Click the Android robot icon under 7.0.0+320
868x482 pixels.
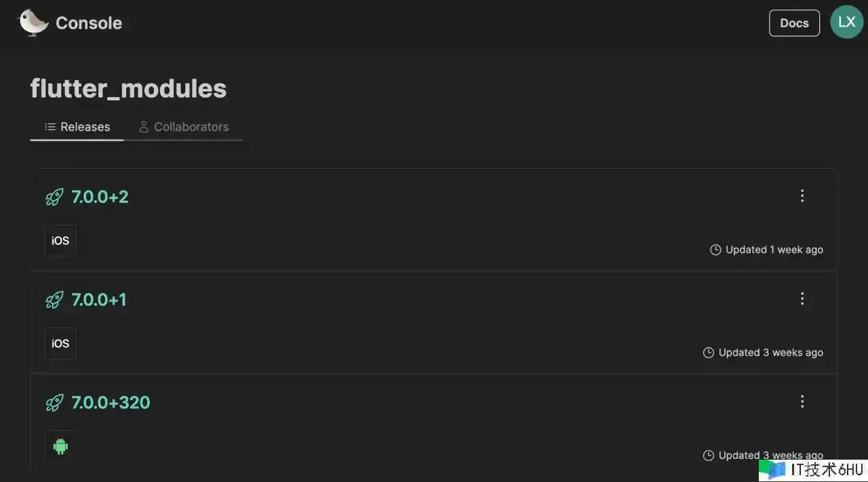pyautogui.click(x=60, y=446)
